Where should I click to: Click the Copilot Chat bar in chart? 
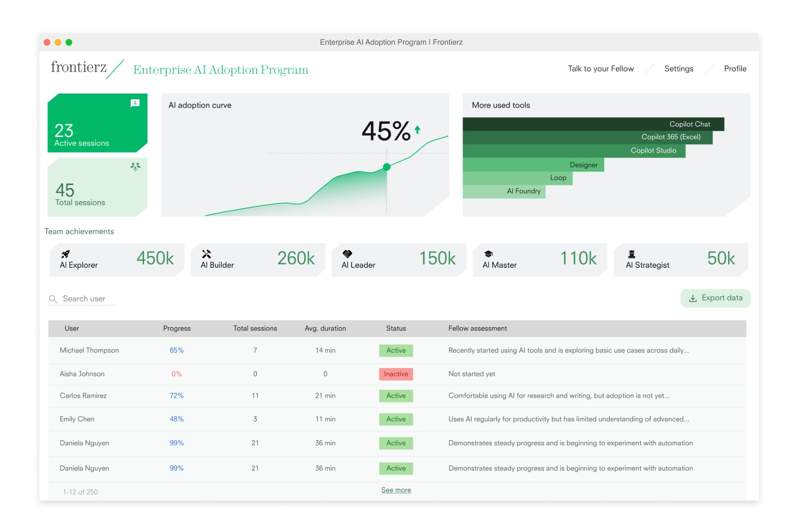coord(593,124)
